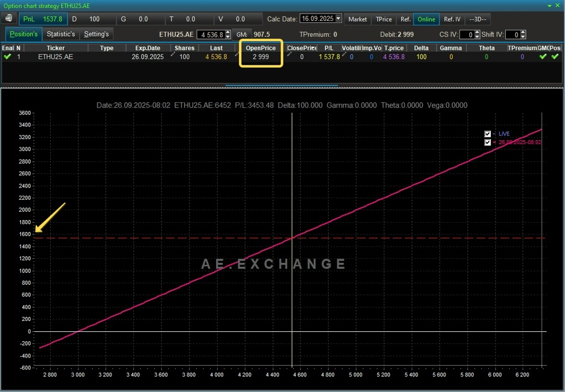This screenshot has width=565, height=392.
Task: Uncheck the LIVE legend checkbox
Action: point(488,134)
